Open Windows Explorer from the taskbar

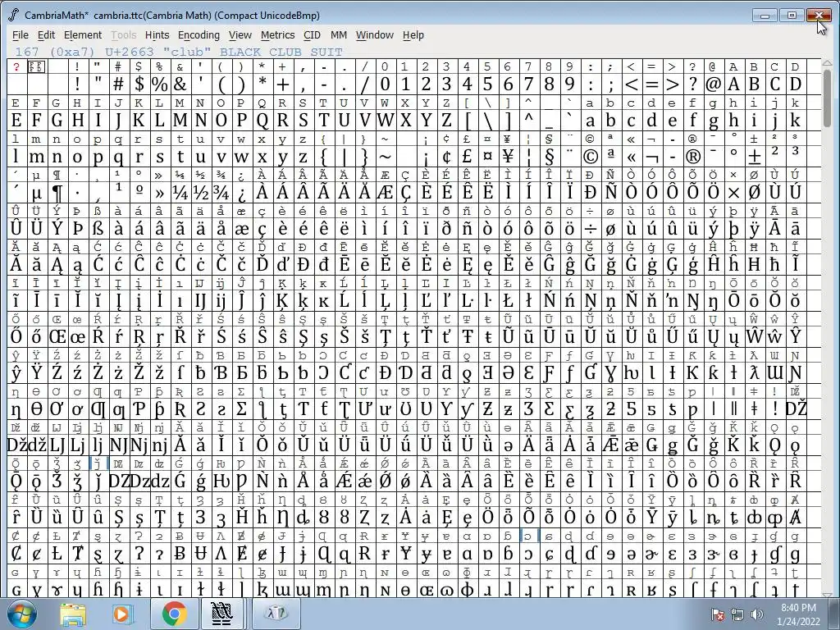click(x=73, y=614)
